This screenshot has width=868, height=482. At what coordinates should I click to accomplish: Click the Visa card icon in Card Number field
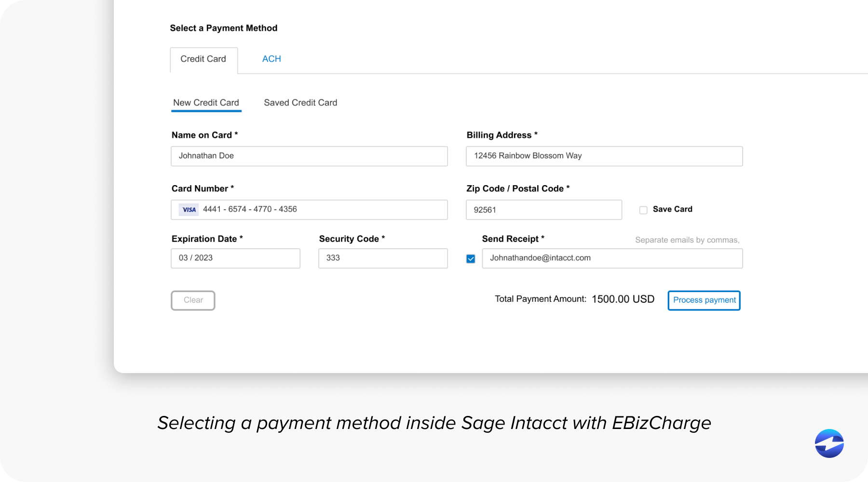click(x=189, y=209)
